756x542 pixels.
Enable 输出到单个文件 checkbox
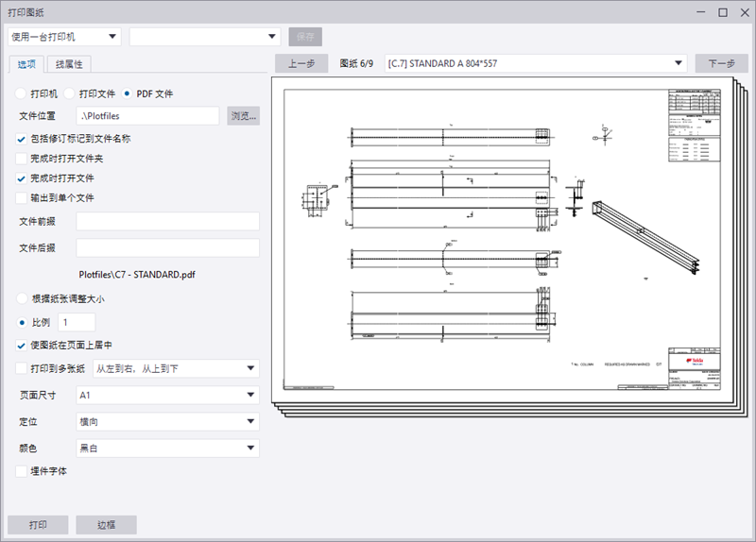[x=21, y=198]
